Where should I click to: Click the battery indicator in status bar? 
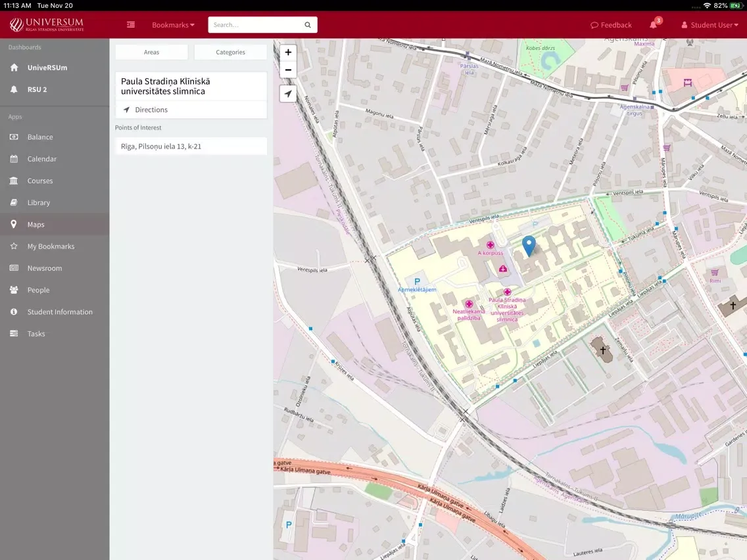coord(736,6)
